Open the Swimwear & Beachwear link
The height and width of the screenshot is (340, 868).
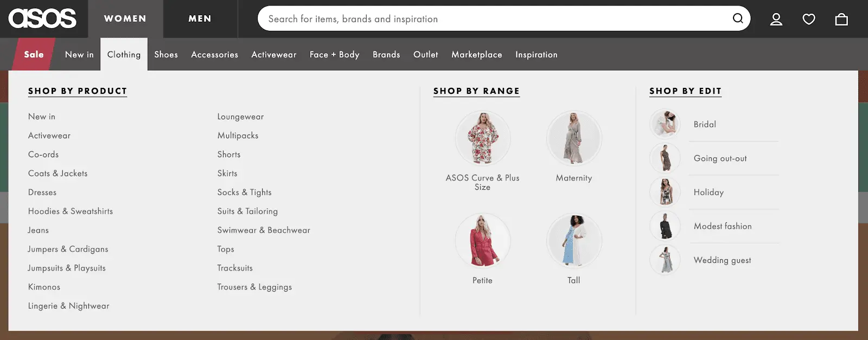(x=264, y=230)
